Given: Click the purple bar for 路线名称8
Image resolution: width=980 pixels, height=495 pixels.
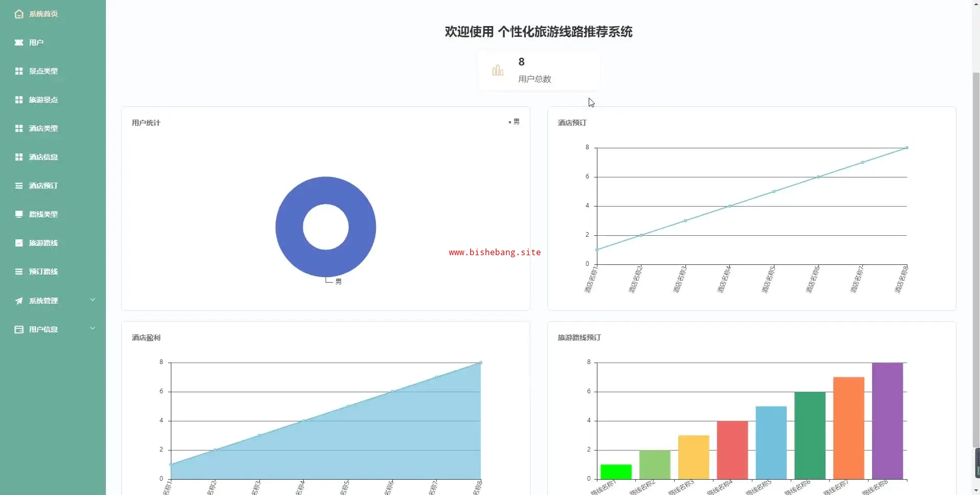Looking at the screenshot, I should click(x=887, y=421).
